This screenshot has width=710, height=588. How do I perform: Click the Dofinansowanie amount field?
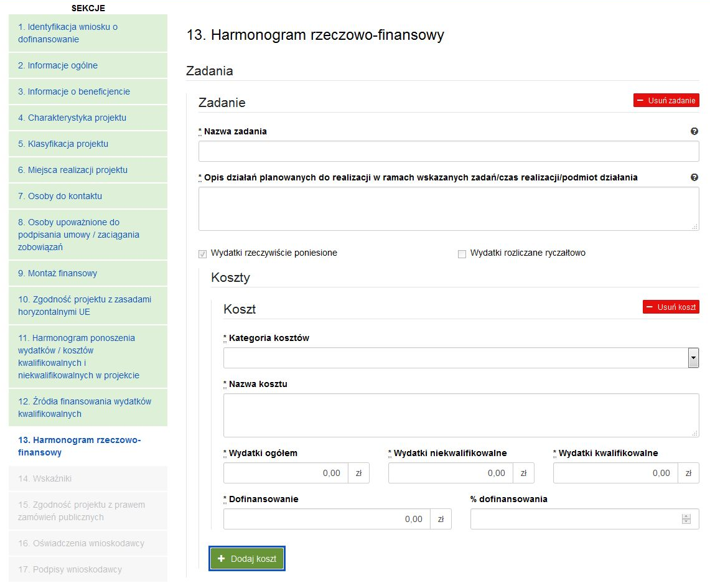327,519
